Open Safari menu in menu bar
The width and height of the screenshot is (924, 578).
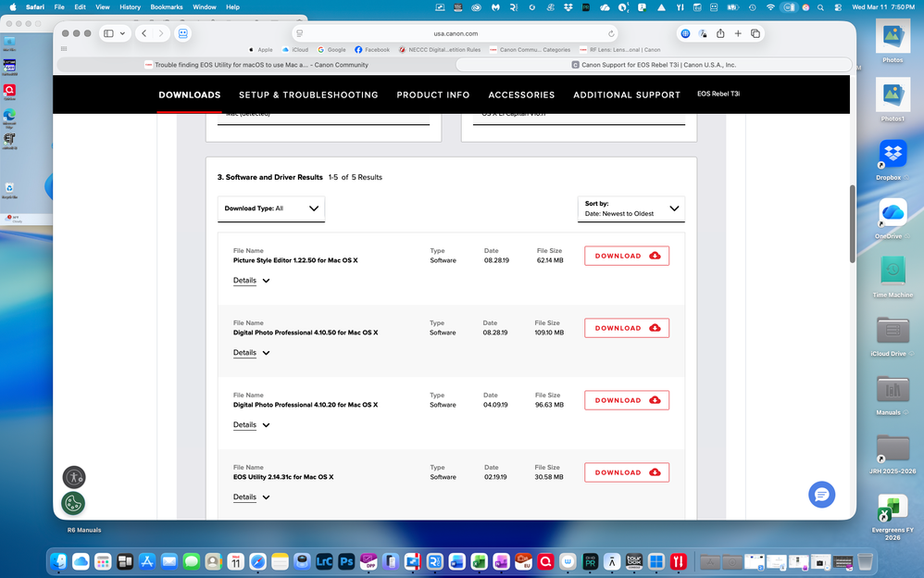(x=35, y=7)
